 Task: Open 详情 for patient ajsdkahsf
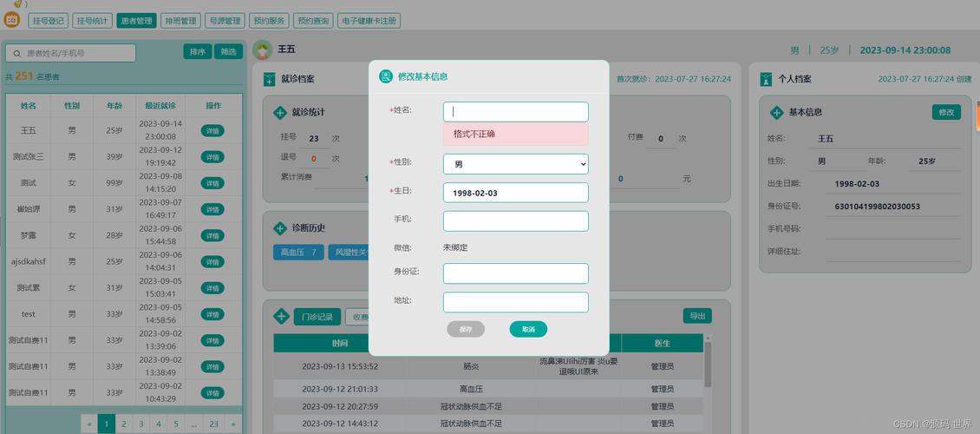(212, 261)
